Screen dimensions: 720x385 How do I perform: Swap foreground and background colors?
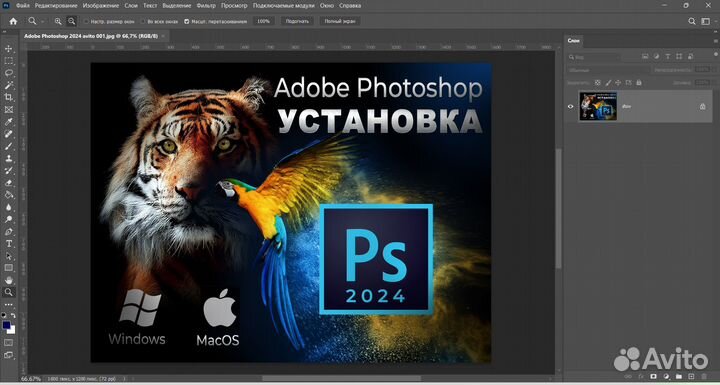(x=13, y=316)
